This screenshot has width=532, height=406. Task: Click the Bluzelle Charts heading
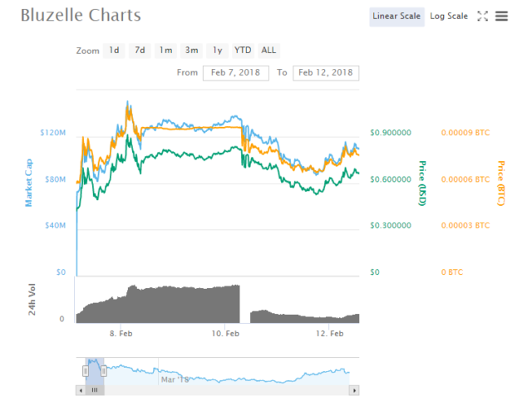[81, 15]
